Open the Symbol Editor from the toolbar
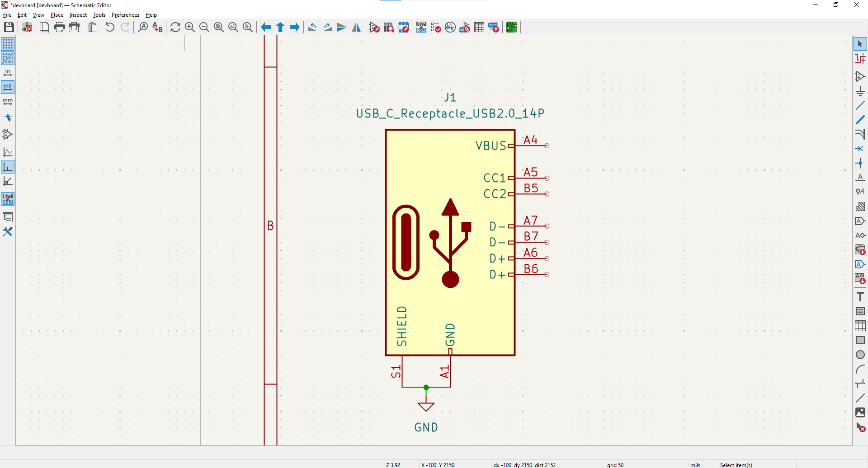The width and height of the screenshot is (868, 468). tap(374, 28)
